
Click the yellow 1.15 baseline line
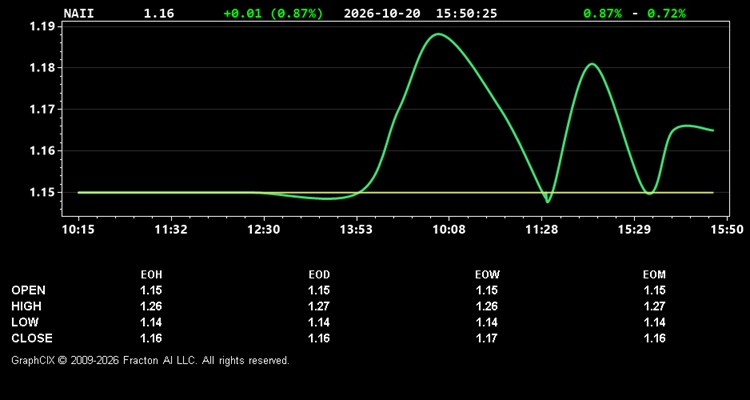coord(396,193)
